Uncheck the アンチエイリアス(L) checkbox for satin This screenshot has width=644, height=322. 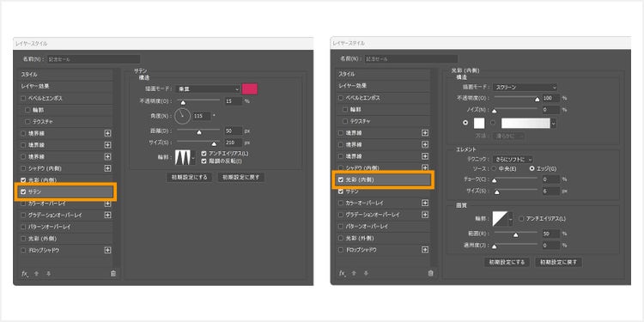click(204, 153)
